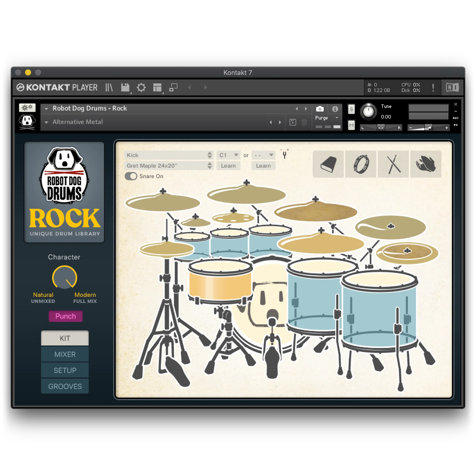This screenshot has width=476, height=476.
Task: Click the Punch button
Action: (x=65, y=316)
